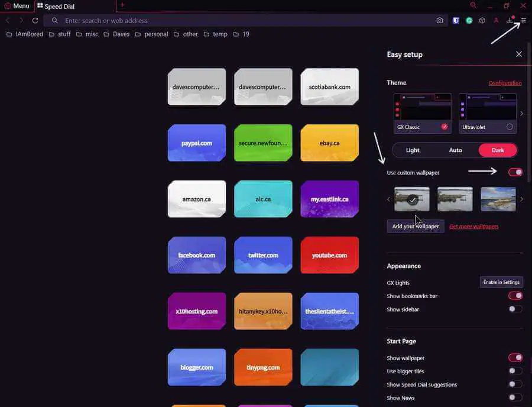Take a snapshot with the camera icon

coord(440,21)
